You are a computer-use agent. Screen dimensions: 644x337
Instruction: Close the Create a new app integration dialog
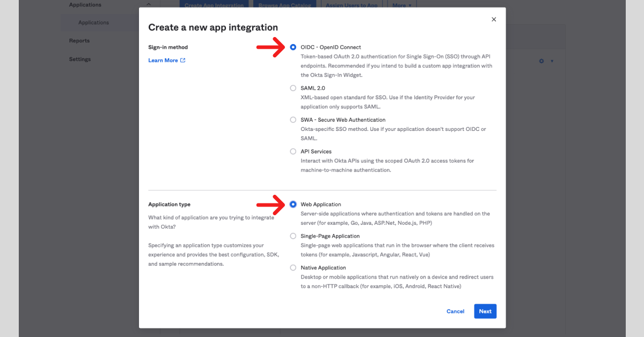494,19
